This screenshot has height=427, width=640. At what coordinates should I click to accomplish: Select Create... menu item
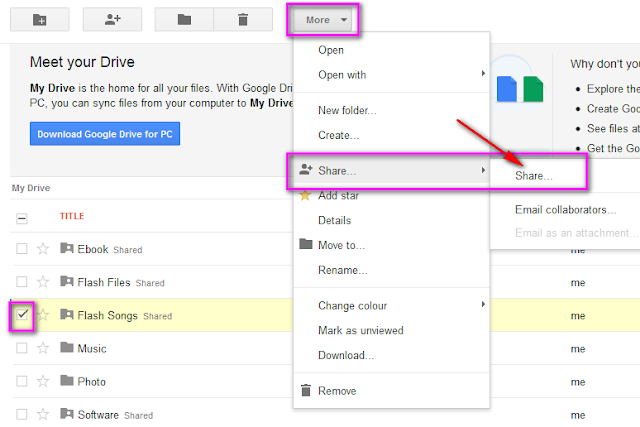(391, 135)
